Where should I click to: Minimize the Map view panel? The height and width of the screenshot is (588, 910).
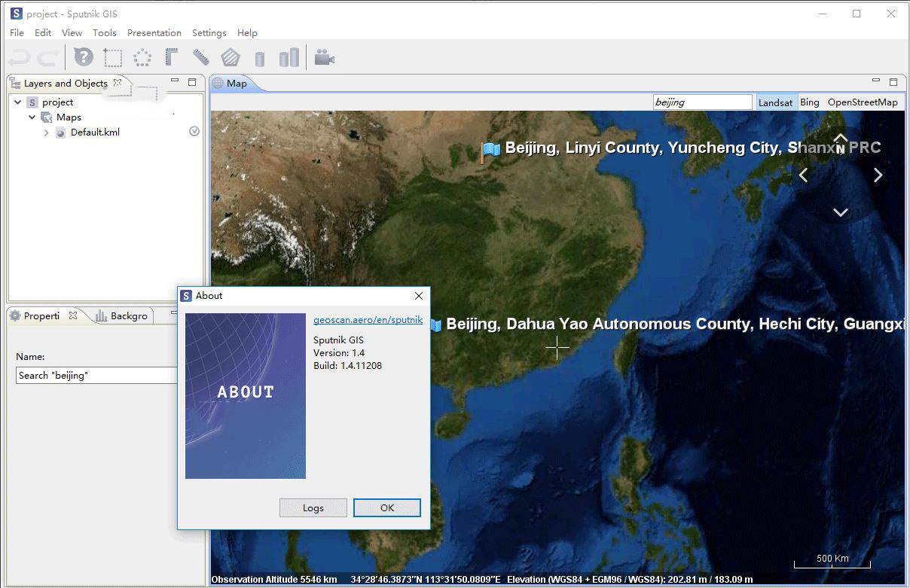[x=876, y=81]
